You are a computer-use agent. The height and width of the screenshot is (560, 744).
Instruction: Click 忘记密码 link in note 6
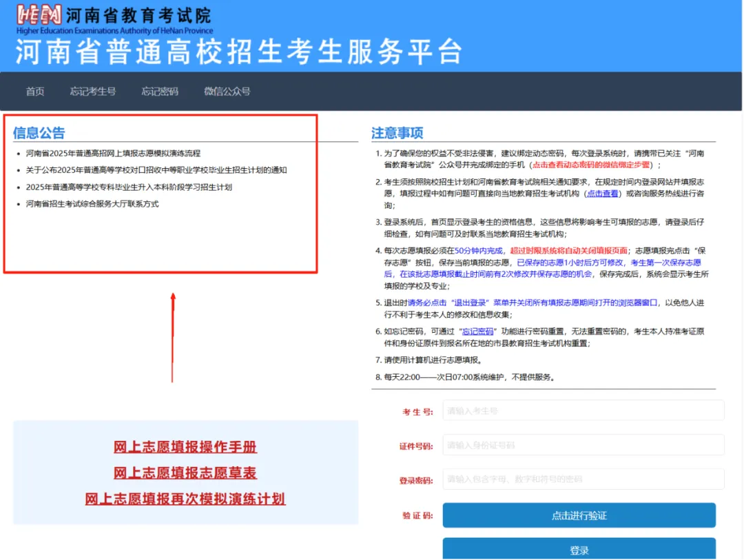point(478,331)
